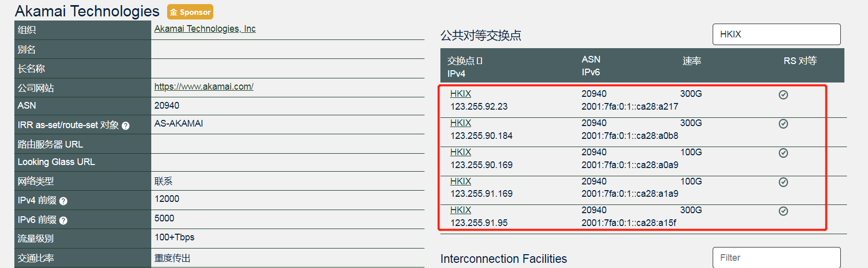
Task: Click RS peering checkmark for 123.255.90.184
Action: point(783,124)
